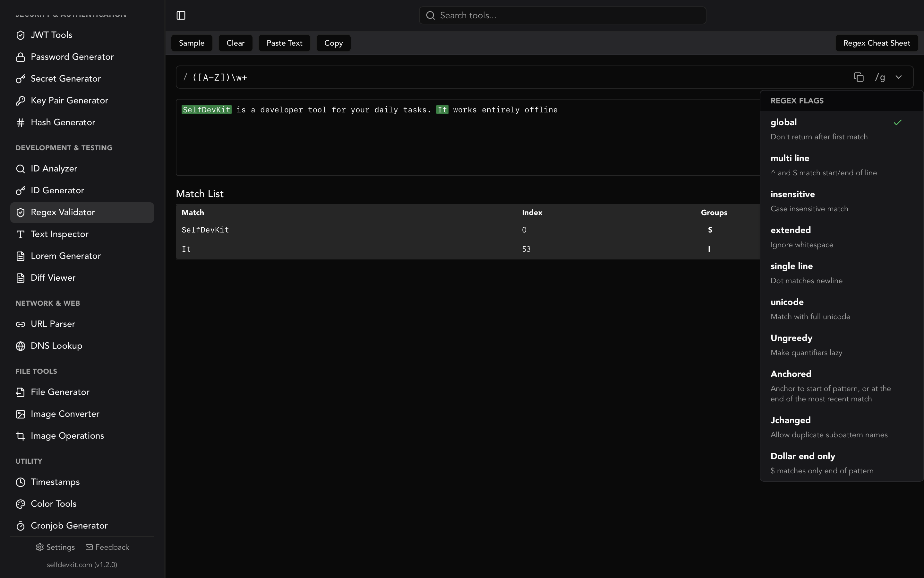Screen dimensions: 924x578
Task: Click the Password Generator lock icon
Action: click(21, 57)
